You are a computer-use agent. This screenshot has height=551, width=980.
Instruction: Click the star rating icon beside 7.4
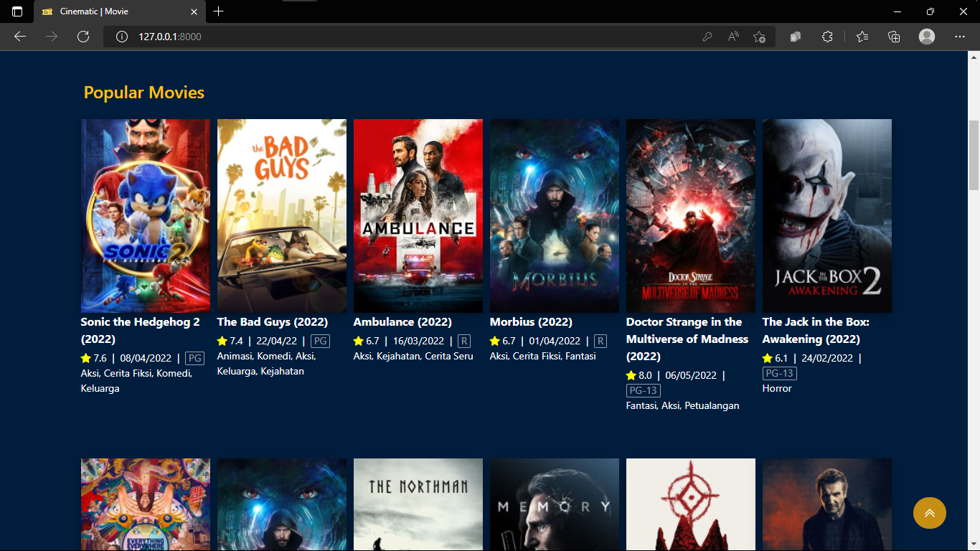(x=222, y=341)
